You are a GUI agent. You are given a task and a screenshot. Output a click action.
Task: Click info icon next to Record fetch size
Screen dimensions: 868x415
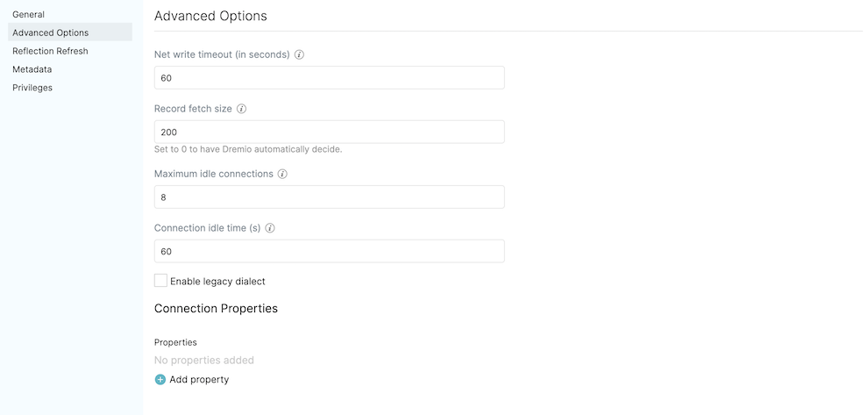pos(241,109)
